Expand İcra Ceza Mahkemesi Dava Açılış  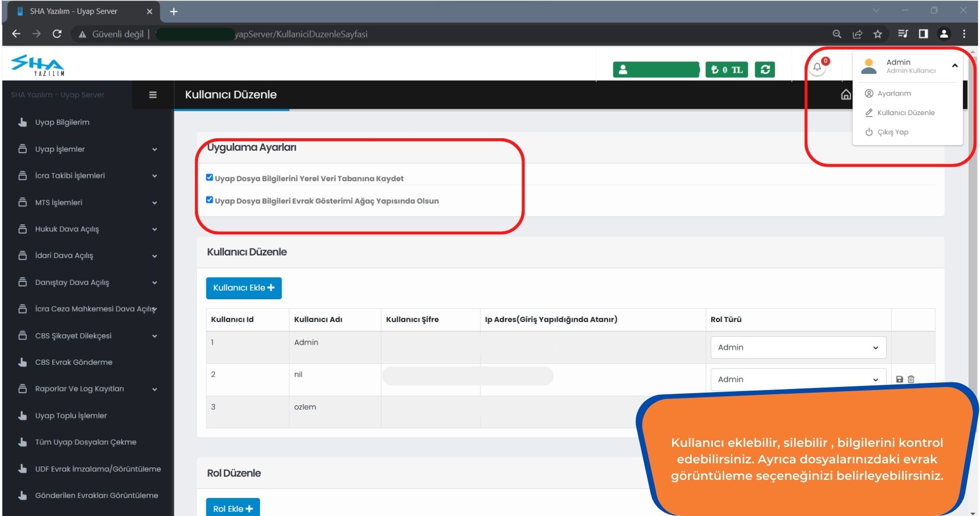(x=88, y=309)
